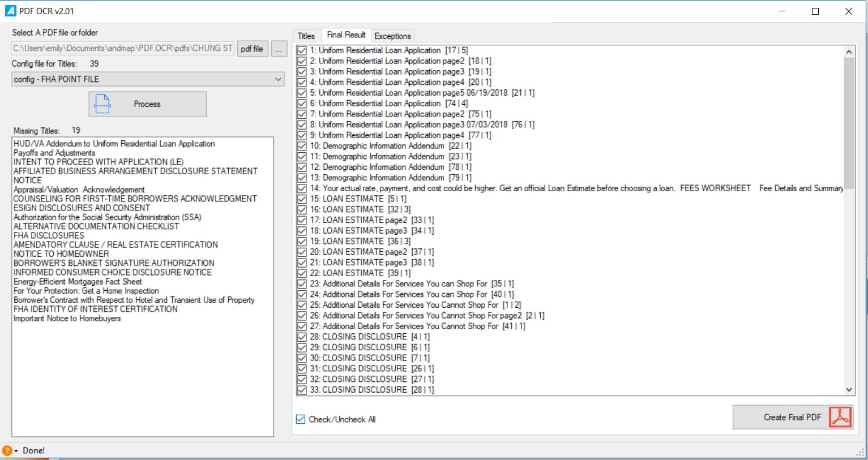Image resolution: width=868 pixels, height=460 pixels.
Task: Click the pdf file button
Action: [252, 49]
